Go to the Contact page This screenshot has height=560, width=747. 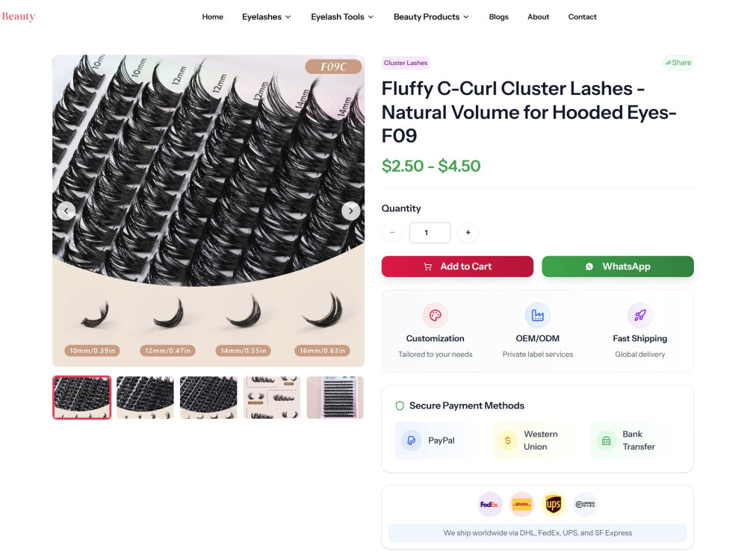(x=582, y=16)
